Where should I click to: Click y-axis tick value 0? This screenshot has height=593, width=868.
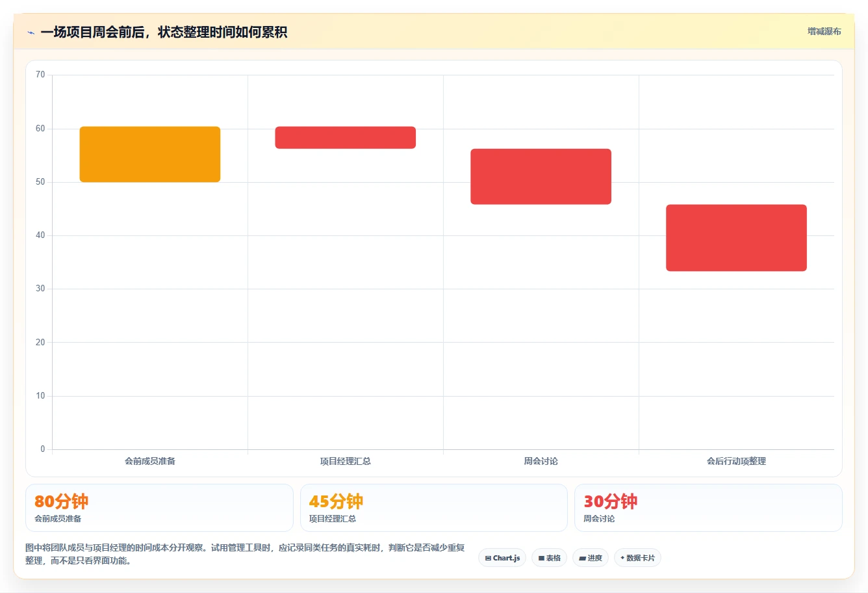(x=43, y=449)
